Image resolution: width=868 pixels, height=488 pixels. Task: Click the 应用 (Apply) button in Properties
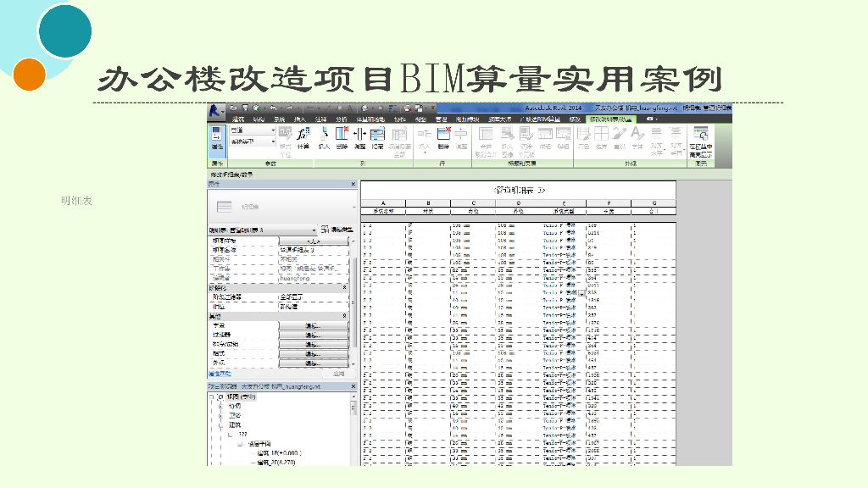pyautogui.click(x=337, y=373)
